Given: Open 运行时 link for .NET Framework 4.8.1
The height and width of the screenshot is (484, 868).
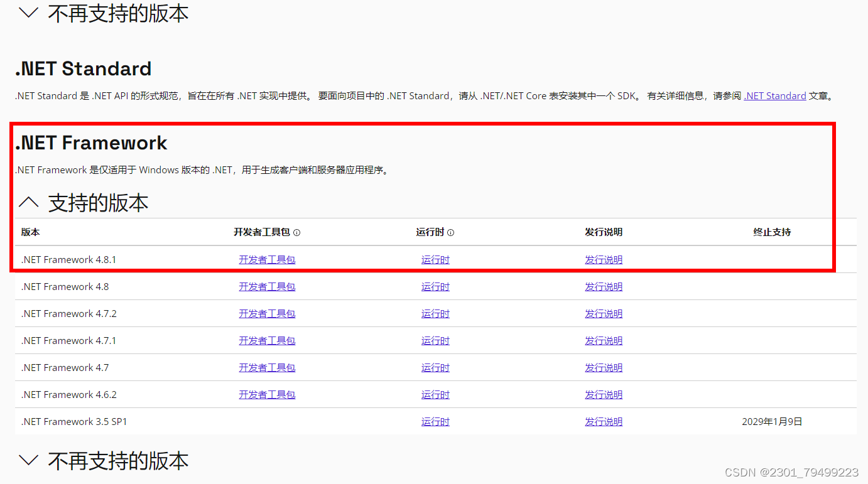Looking at the screenshot, I should pos(435,260).
